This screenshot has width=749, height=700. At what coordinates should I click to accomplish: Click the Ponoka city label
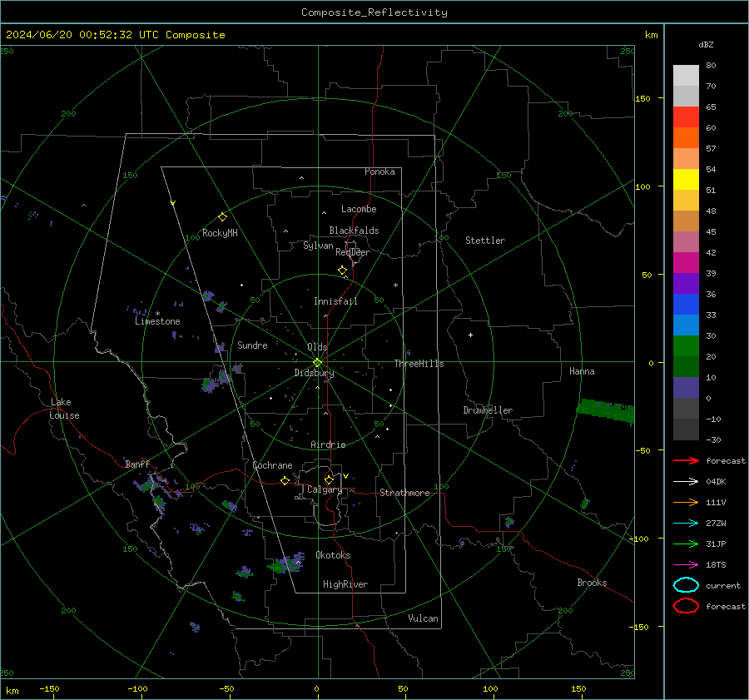379,171
